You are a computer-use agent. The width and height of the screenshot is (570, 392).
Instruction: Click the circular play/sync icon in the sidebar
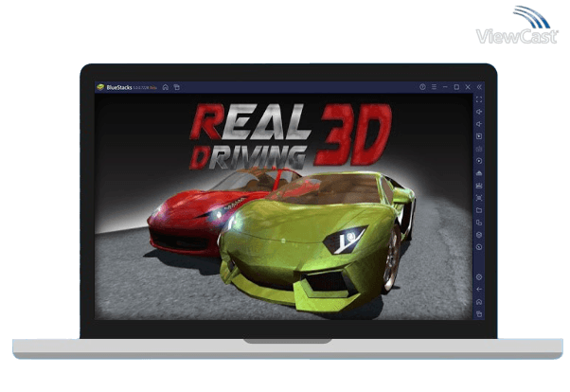[479, 161]
